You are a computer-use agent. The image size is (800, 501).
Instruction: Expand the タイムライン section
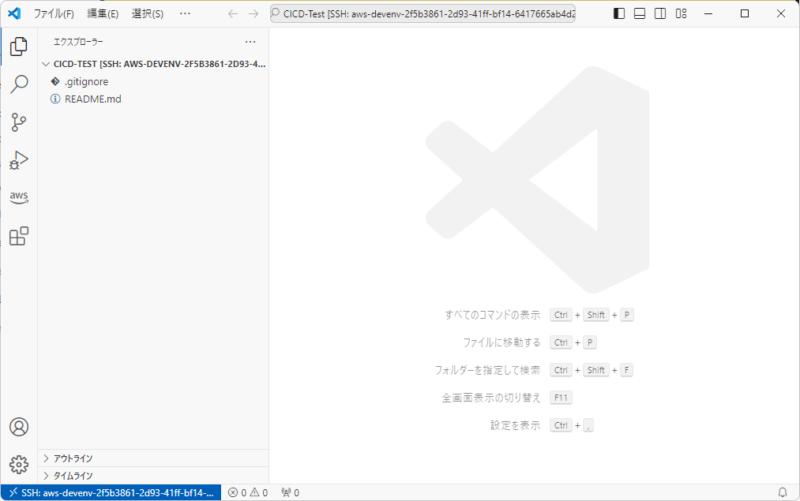tap(72, 476)
